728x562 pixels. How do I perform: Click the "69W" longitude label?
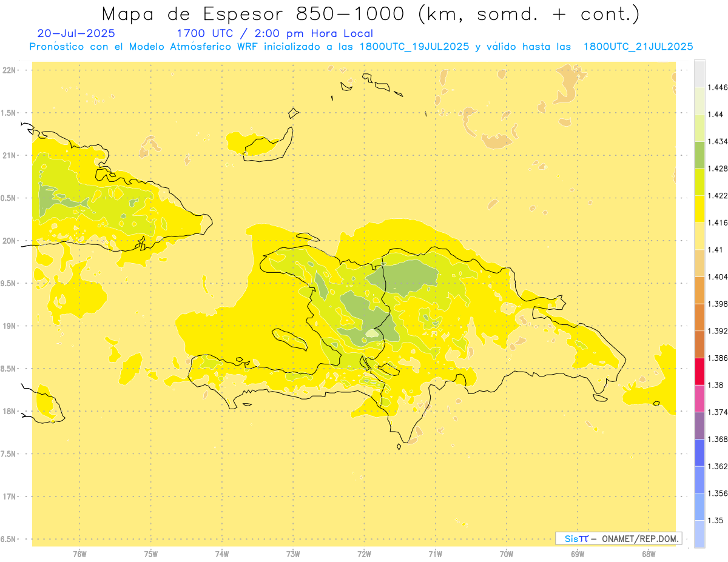pos(578,554)
